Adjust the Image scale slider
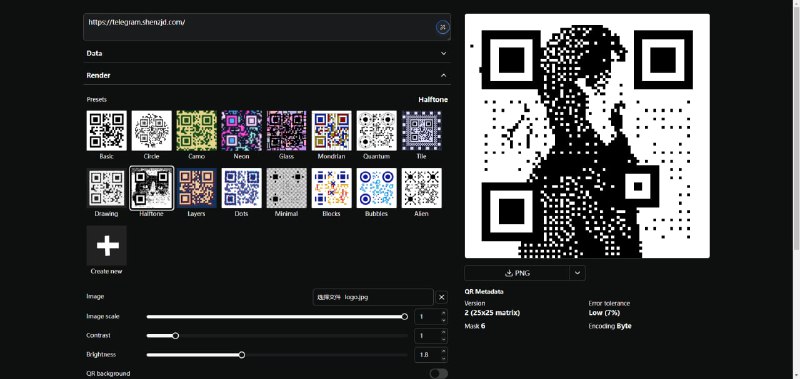The height and width of the screenshot is (379, 800). (x=277, y=317)
